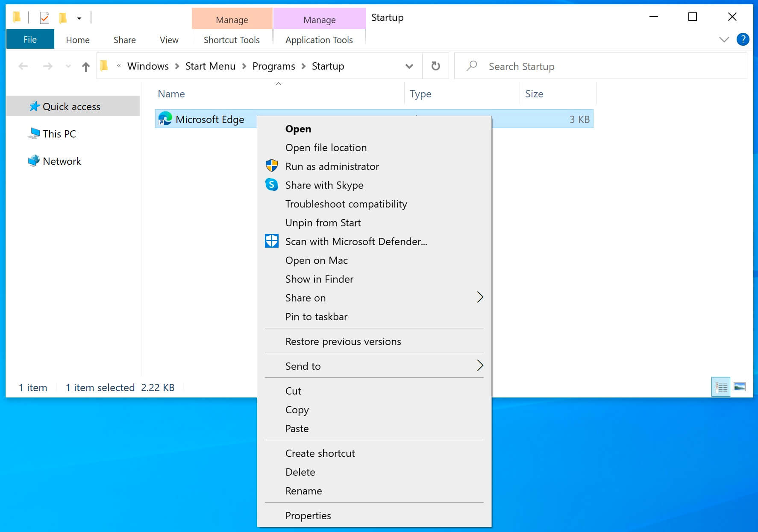This screenshot has height=532, width=758.
Task: Switch to the Home ribbon tab
Action: [78, 40]
